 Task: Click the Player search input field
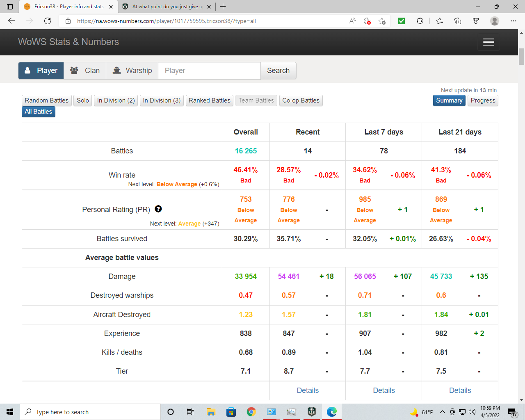(x=209, y=71)
